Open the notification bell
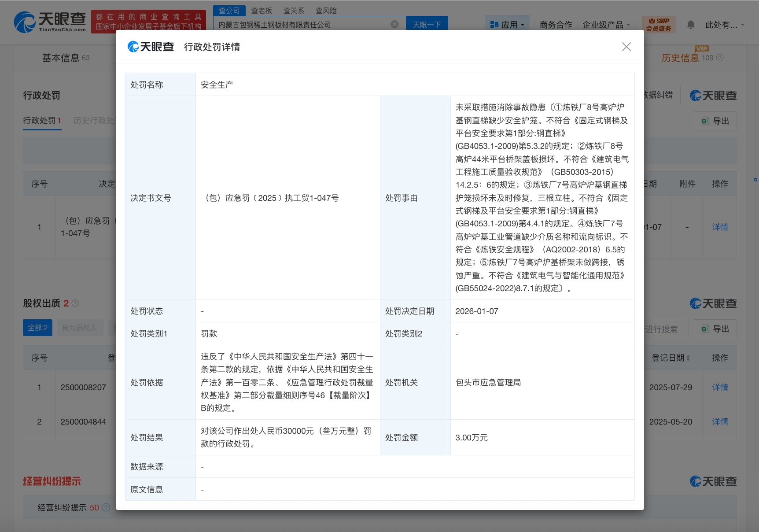Image resolution: width=759 pixels, height=532 pixels. tap(690, 25)
